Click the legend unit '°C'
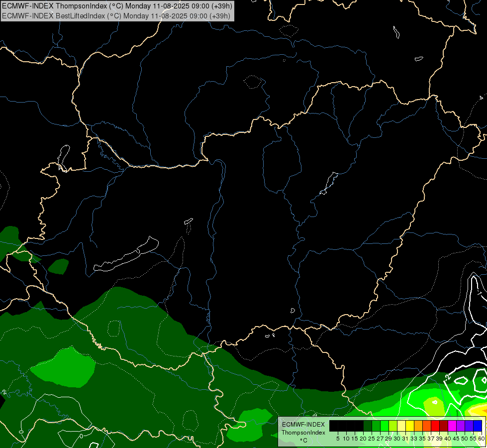487x448 pixels. (x=303, y=440)
